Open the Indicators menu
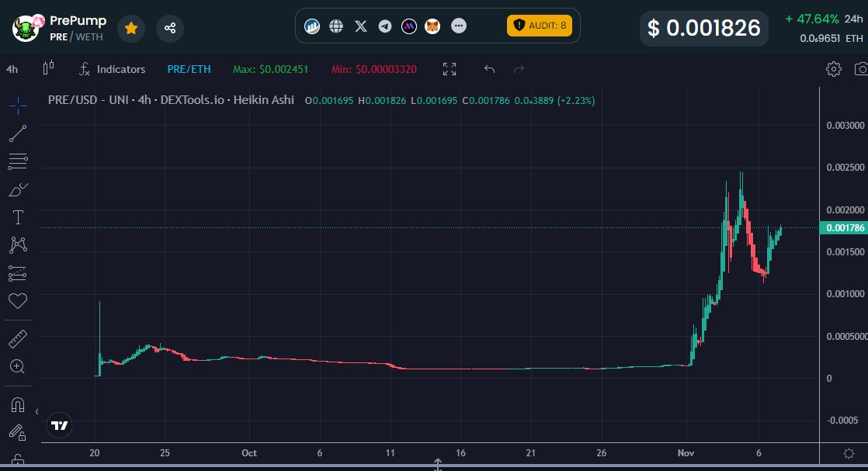 pyautogui.click(x=113, y=69)
